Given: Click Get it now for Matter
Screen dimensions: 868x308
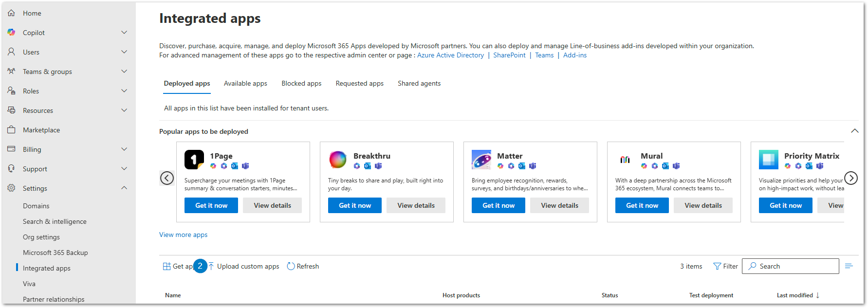Looking at the screenshot, I should coord(499,205).
